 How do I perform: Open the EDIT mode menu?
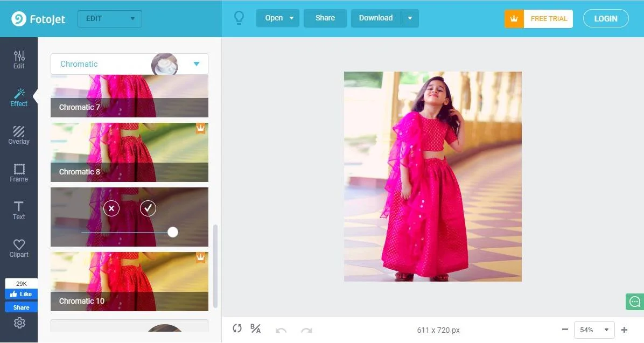point(109,18)
